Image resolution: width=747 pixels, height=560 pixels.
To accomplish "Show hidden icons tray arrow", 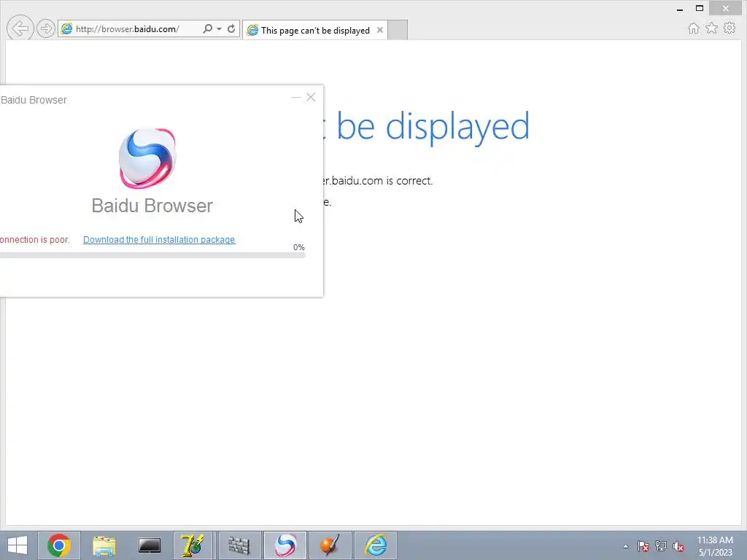I will (625, 546).
